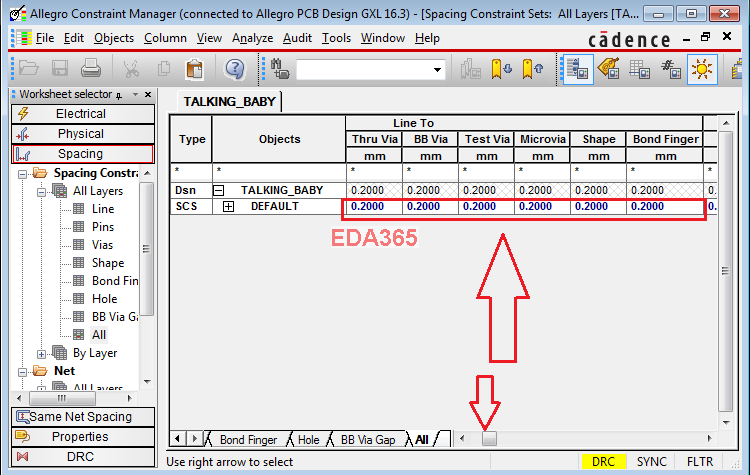The height and width of the screenshot is (475, 750).
Task: Click DEFAULT row Thru Via value cell
Action: tap(375, 207)
